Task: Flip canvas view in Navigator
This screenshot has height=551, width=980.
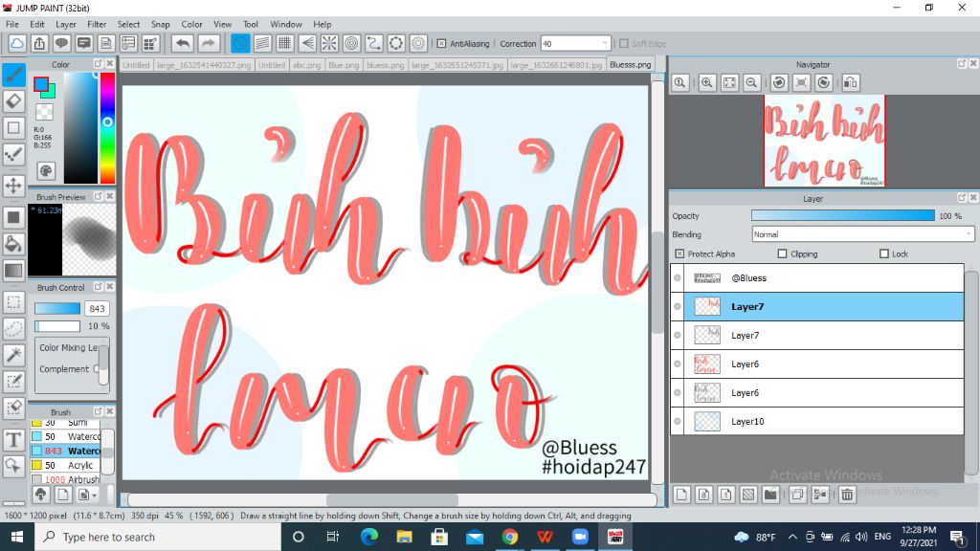Action: 850,82
